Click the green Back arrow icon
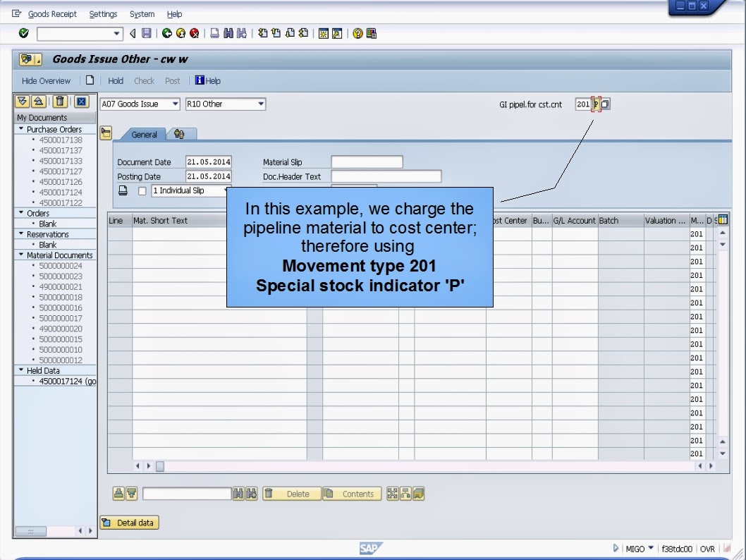The width and height of the screenshot is (746, 560). pos(167,33)
